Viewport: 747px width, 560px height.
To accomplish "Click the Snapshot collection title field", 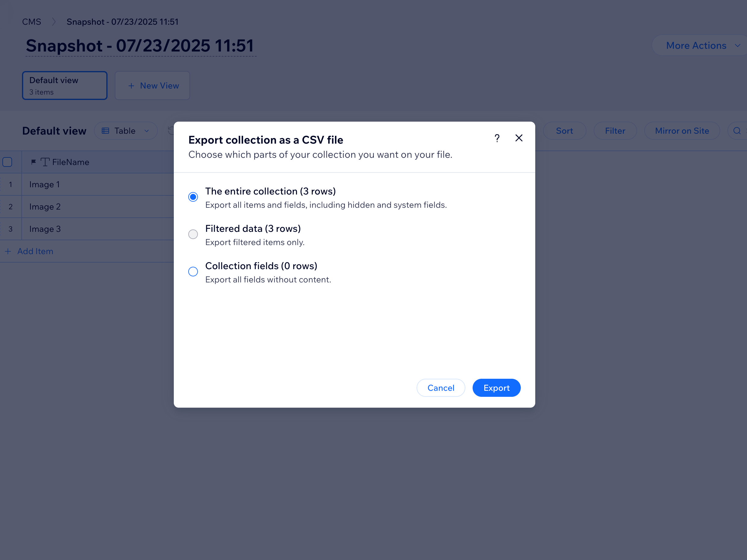I will pyautogui.click(x=140, y=46).
